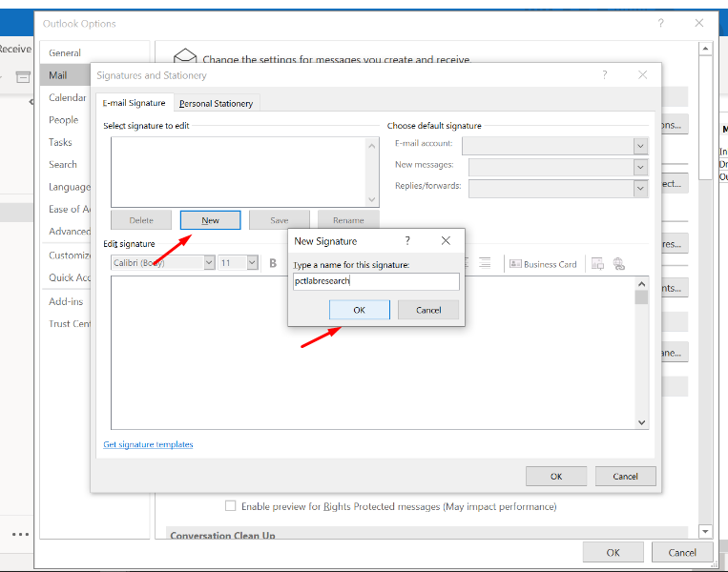Click OK in the New Signature dialog

click(360, 310)
